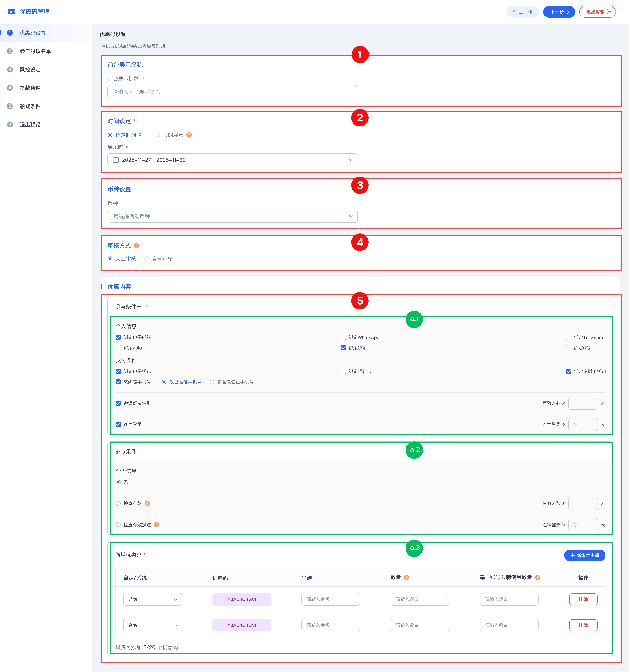Click the 有效人数 field beside 邀请好友注册
The width and height of the screenshot is (629, 672).
[x=583, y=403]
